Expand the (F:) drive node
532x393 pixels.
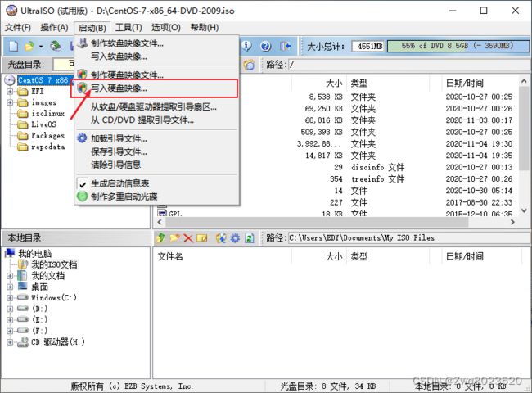pyautogui.click(x=10, y=331)
